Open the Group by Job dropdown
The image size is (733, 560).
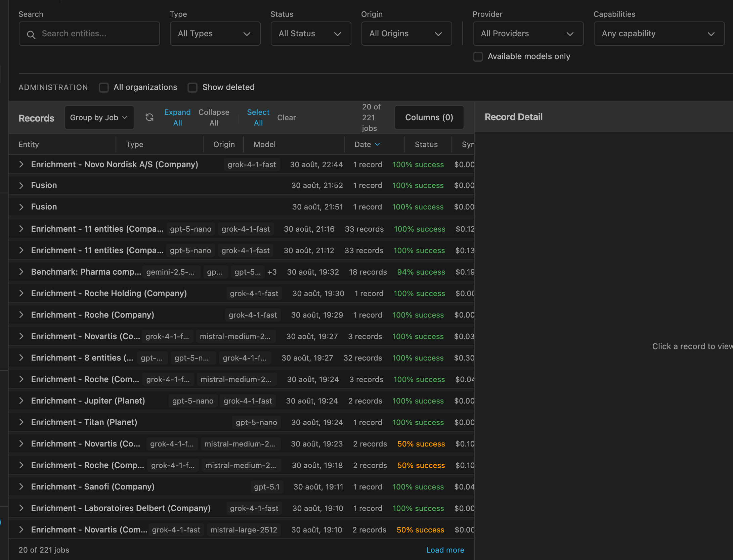tap(99, 118)
